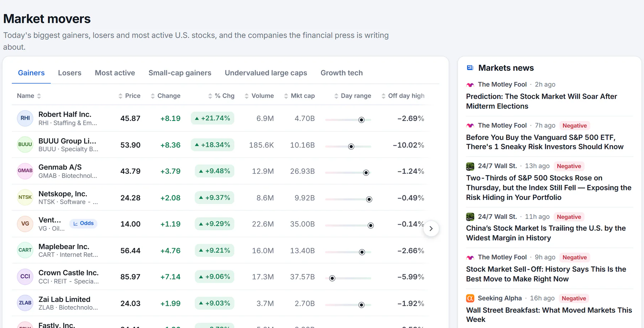Click the Negative tag on Vanguard story
Image resolution: width=644 pixels, height=328 pixels.
click(x=575, y=126)
